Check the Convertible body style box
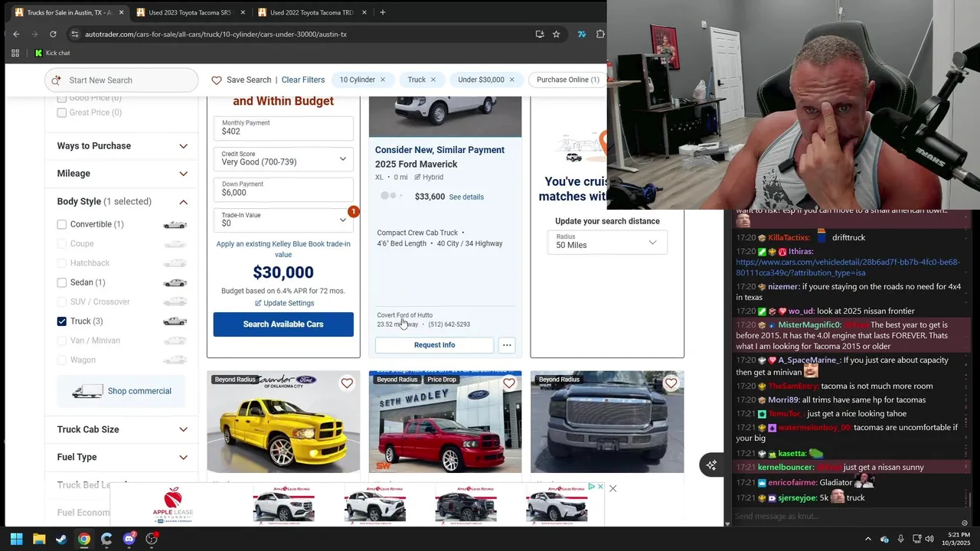Screen dimensions: 980x551 62,224
